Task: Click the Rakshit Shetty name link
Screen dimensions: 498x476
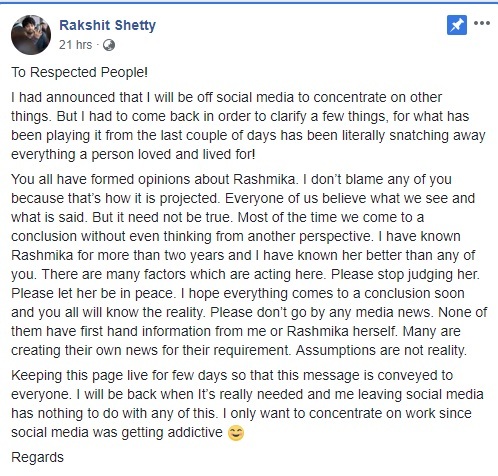Action: tap(107, 25)
